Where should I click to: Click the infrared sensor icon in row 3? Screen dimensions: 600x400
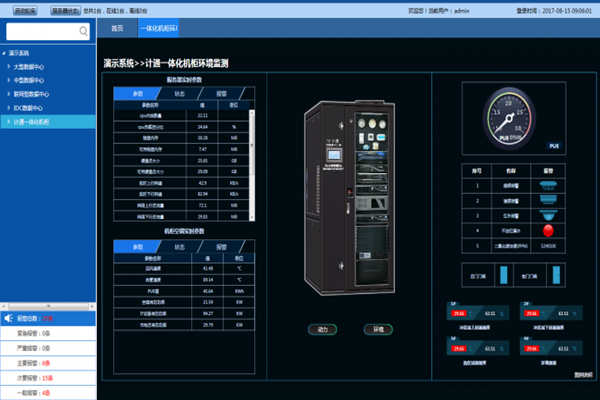tap(546, 213)
